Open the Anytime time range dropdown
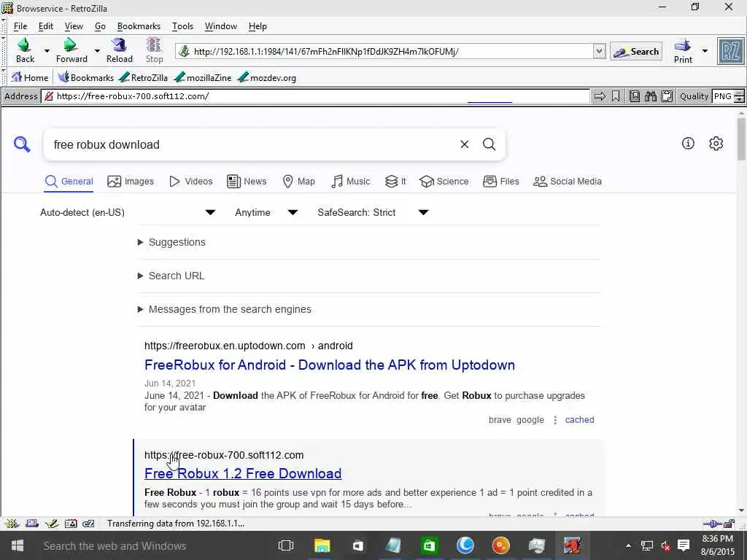 pos(266,212)
